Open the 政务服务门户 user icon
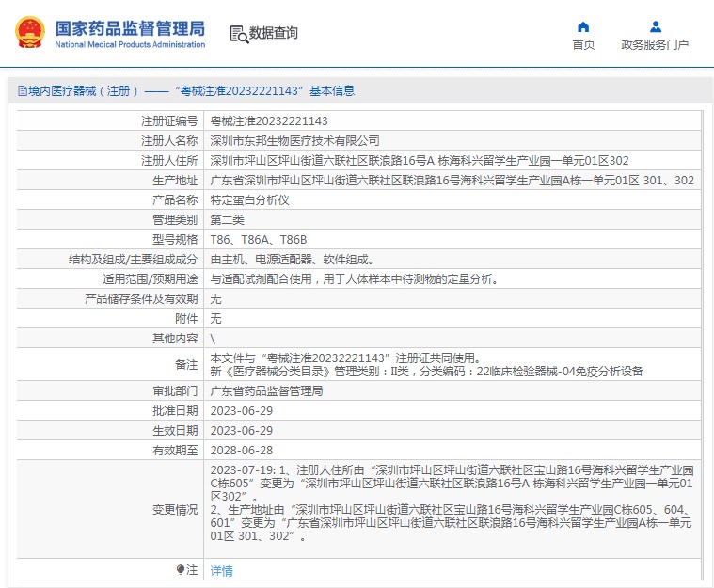Image resolution: width=714 pixels, height=588 pixels. 656,27
